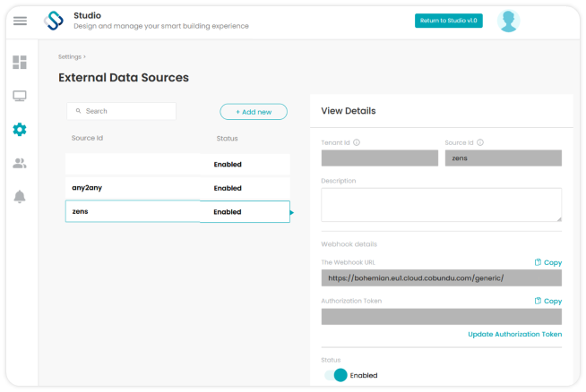Select the settings gear sidebar icon

20,130
